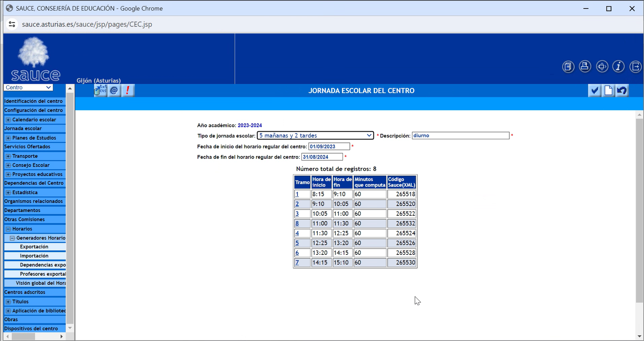Click the academic year 2023-2024 text
Viewport: 644px width, 341px height.
[x=250, y=125]
